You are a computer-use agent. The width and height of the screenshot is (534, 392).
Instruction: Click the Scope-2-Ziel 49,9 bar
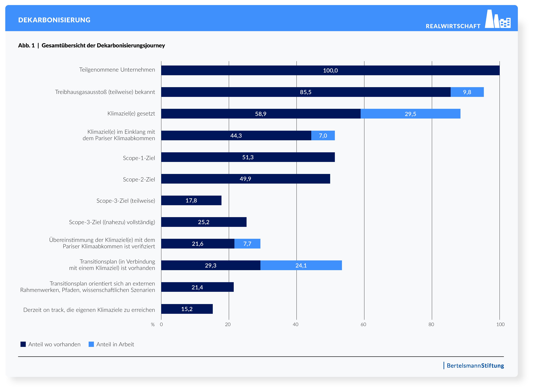click(245, 179)
